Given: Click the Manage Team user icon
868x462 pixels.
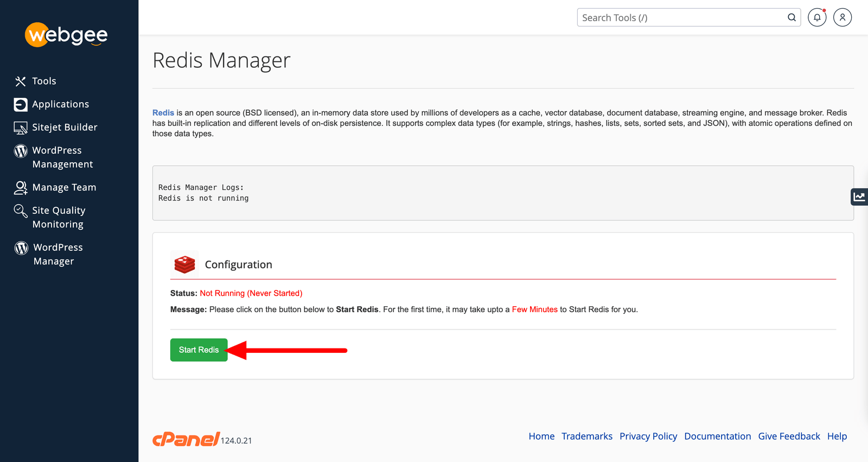Looking at the screenshot, I should coord(21,188).
